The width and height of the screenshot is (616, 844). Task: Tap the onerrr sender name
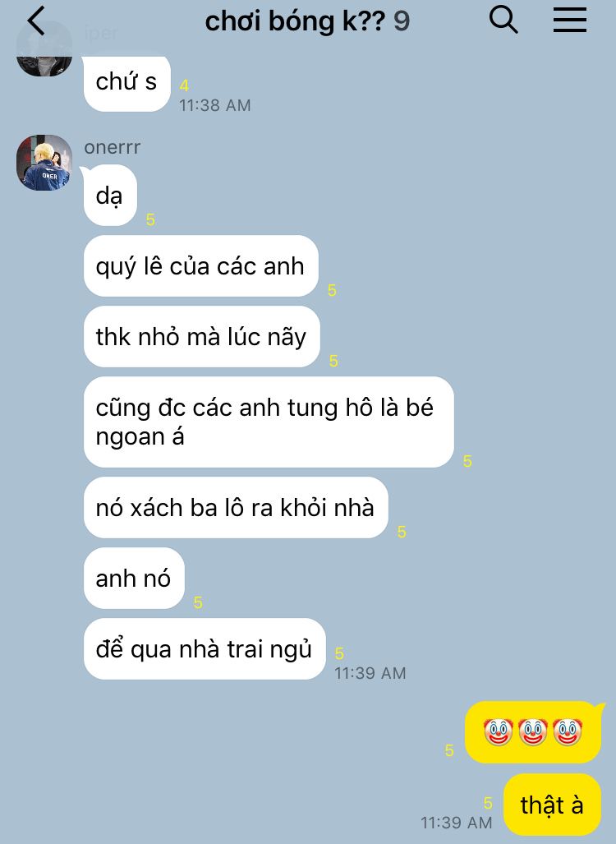pos(113,147)
